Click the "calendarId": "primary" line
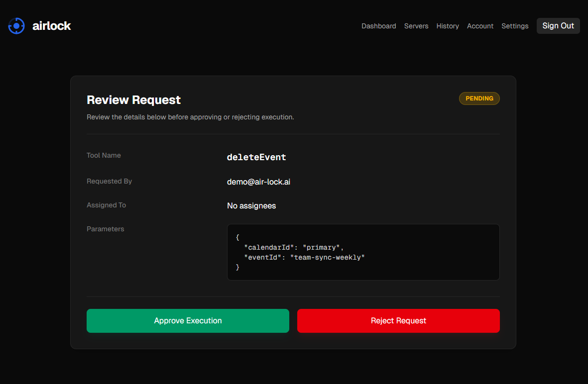 (x=294, y=248)
